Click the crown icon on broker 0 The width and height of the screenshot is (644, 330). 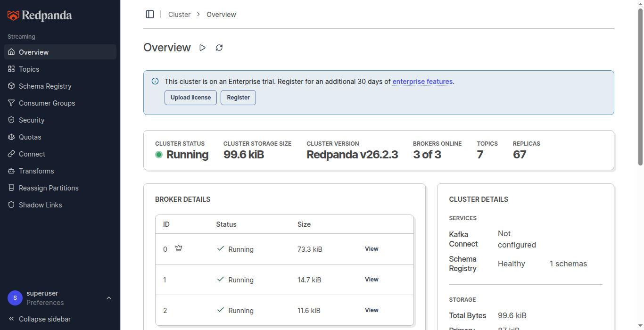coord(179,248)
